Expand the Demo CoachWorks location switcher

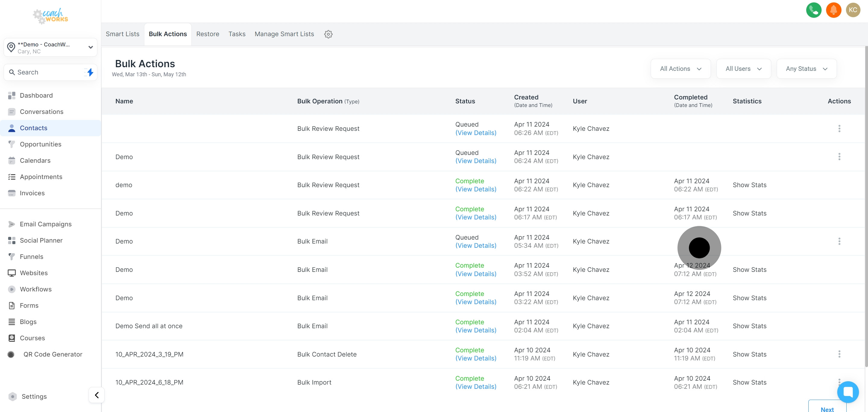pos(51,48)
